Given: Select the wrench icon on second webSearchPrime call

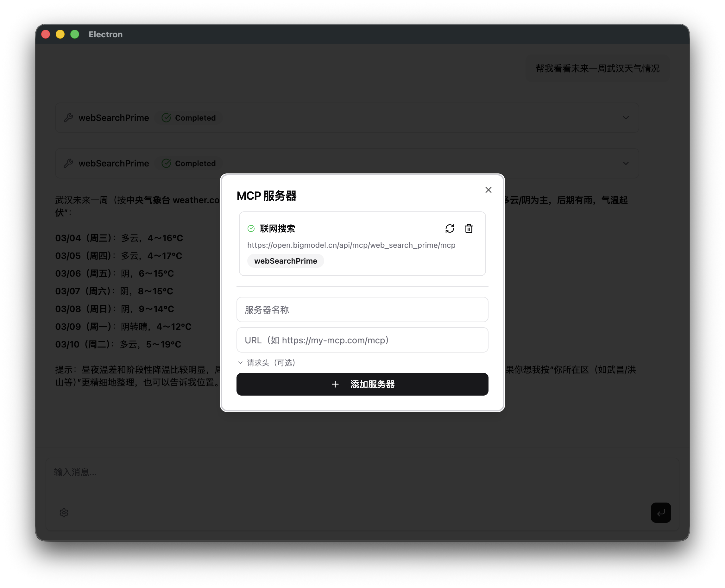Looking at the screenshot, I should tap(68, 163).
